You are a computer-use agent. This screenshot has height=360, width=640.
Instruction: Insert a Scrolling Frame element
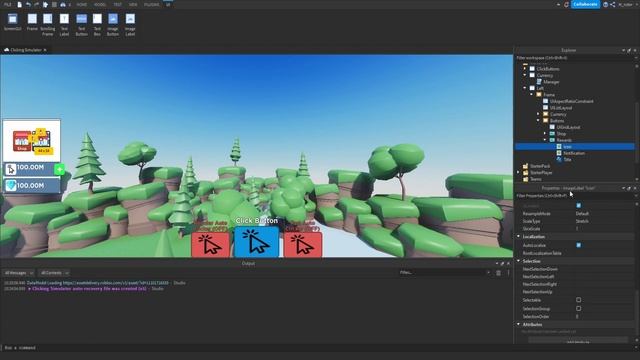48,24
